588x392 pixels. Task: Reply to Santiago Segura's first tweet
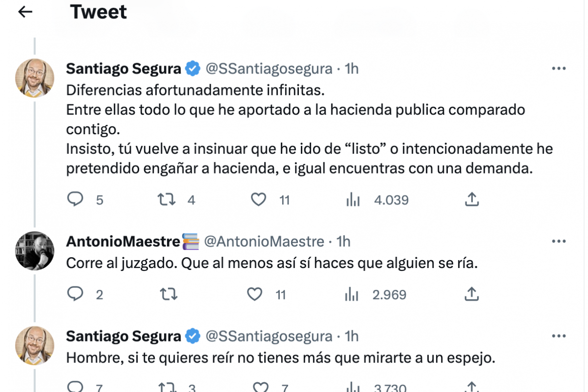[x=75, y=199]
